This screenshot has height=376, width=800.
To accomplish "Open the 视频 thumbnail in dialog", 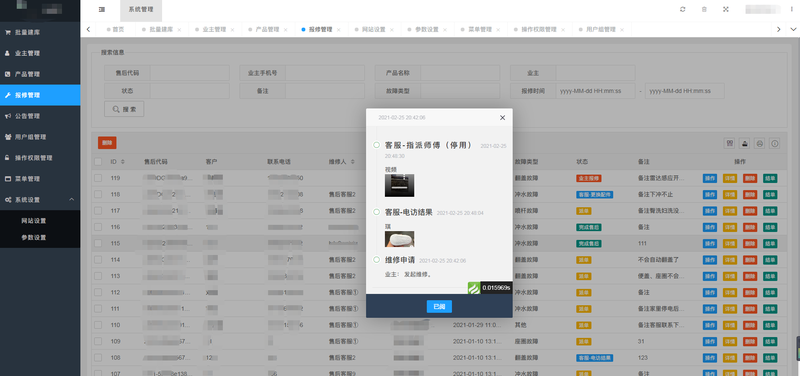I will point(399,185).
